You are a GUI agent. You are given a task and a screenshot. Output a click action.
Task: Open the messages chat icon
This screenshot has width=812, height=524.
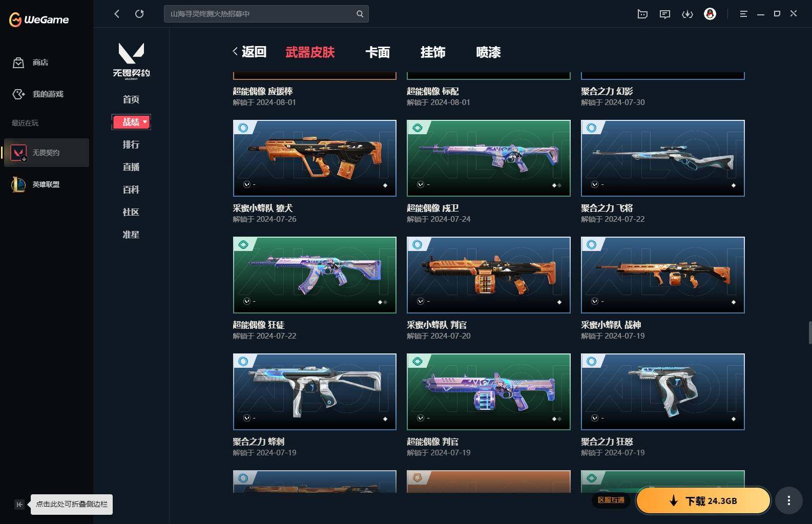pyautogui.click(x=665, y=14)
